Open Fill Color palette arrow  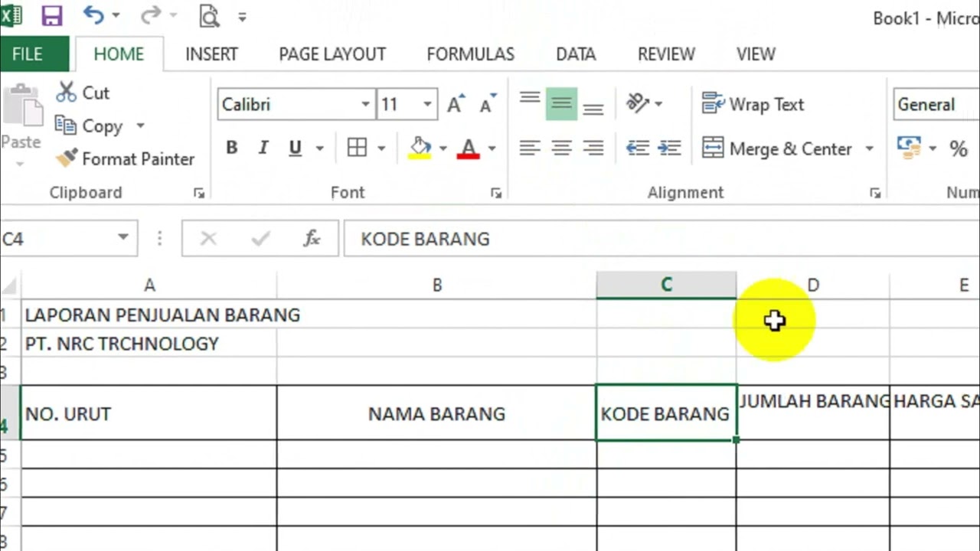[x=443, y=148]
